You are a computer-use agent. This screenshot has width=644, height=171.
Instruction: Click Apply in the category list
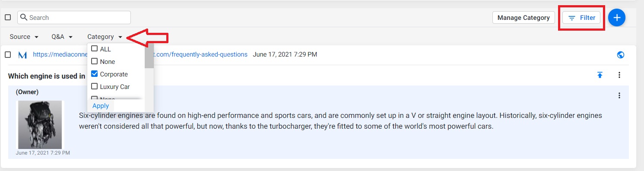point(101,106)
